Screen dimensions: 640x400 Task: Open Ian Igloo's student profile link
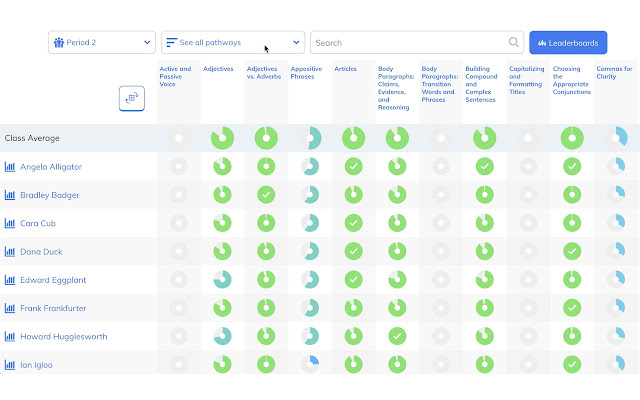[37, 365]
